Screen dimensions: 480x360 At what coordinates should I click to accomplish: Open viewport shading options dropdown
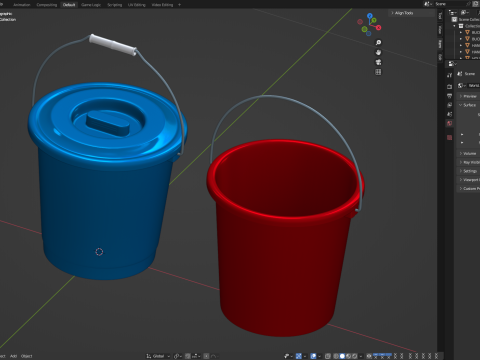point(361,356)
